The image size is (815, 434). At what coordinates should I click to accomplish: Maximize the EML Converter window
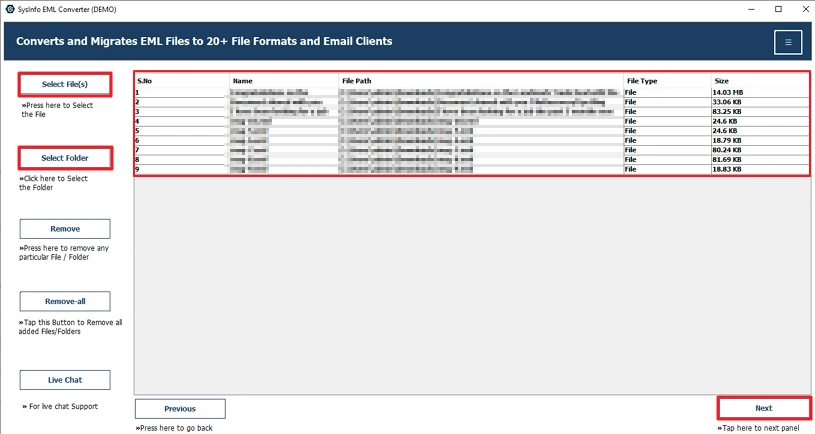(778, 9)
